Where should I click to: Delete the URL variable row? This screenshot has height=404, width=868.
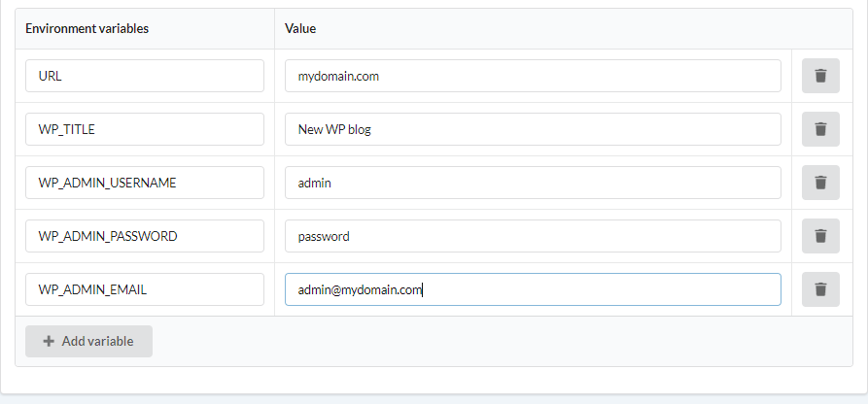click(820, 76)
